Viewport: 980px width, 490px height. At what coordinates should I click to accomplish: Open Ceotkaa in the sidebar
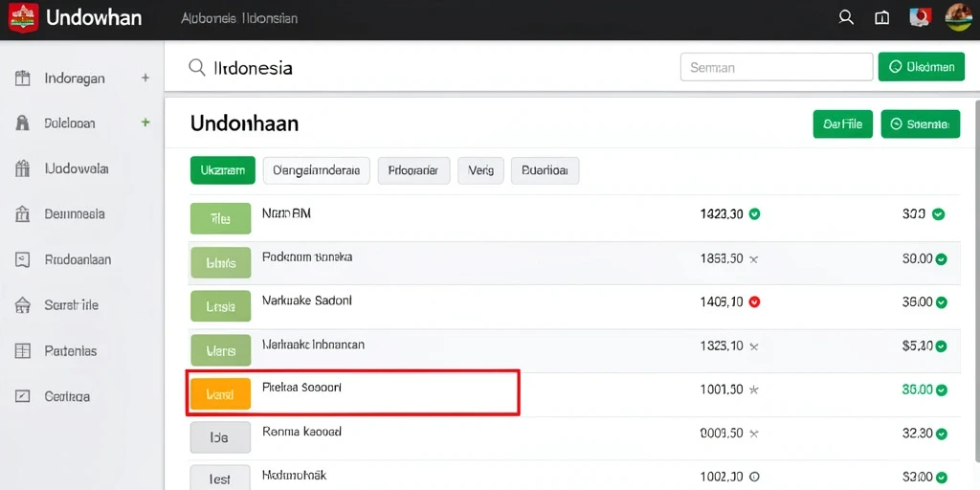(x=67, y=396)
